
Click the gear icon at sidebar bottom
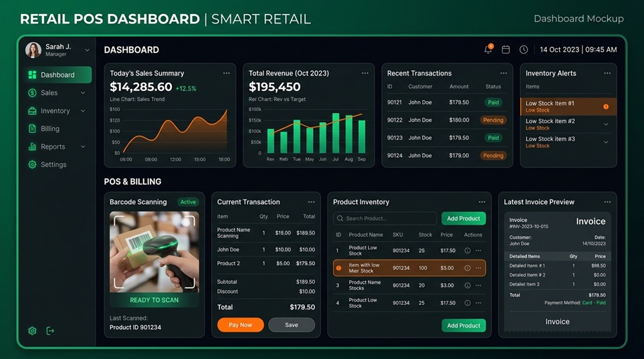point(32,331)
